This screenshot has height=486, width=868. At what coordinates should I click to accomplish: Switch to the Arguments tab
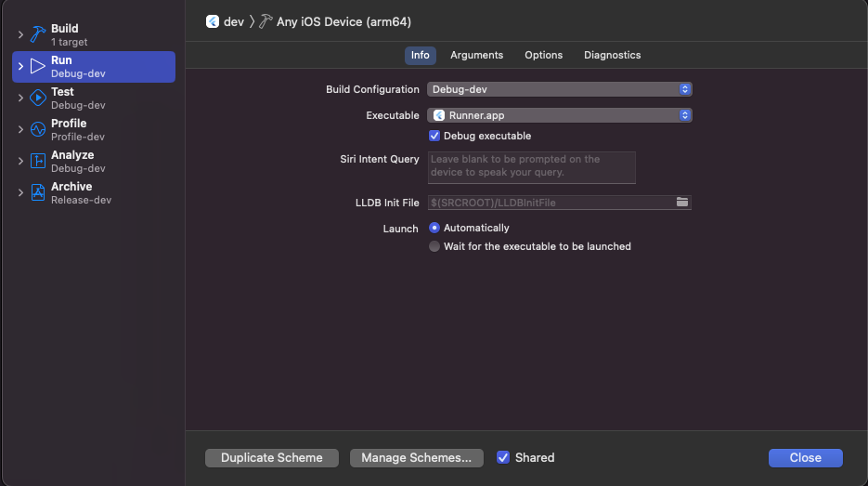coord(476,55)
